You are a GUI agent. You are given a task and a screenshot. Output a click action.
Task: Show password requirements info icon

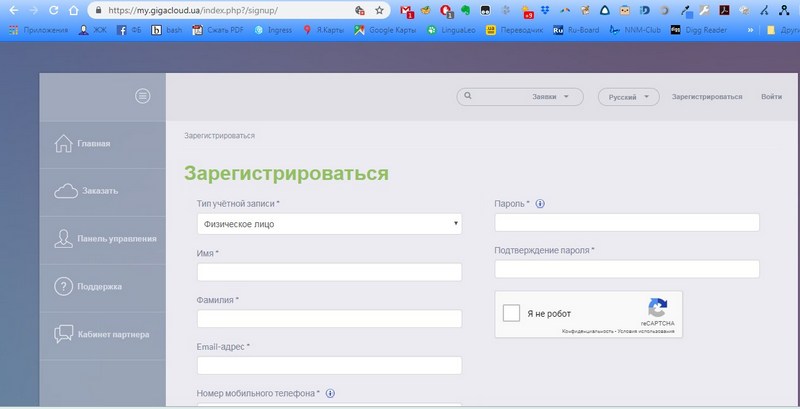(x=540, y=203)
